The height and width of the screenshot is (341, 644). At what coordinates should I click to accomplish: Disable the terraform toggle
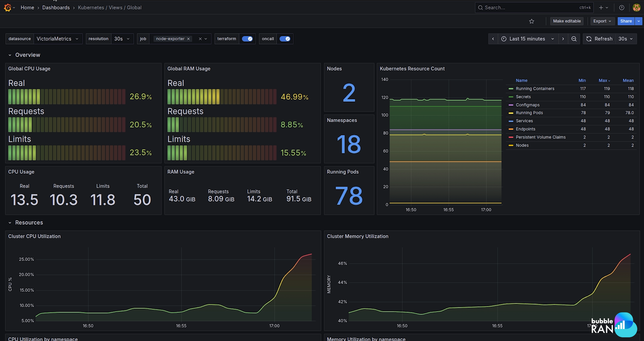tap(247, 39)
